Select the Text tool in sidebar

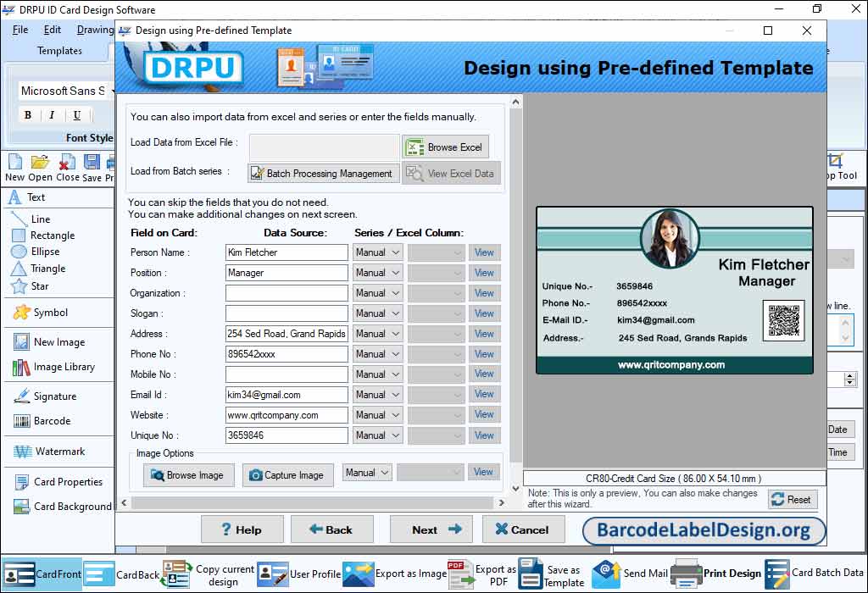click(28, 197)
